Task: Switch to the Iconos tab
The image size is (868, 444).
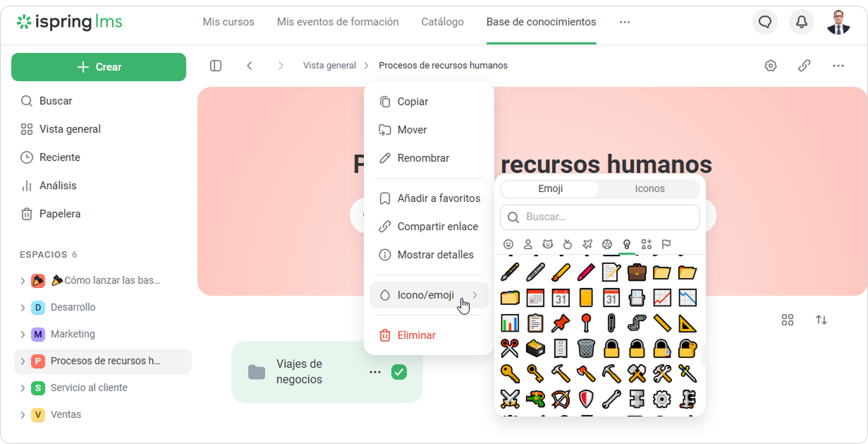Action: [x=649, y=189]
